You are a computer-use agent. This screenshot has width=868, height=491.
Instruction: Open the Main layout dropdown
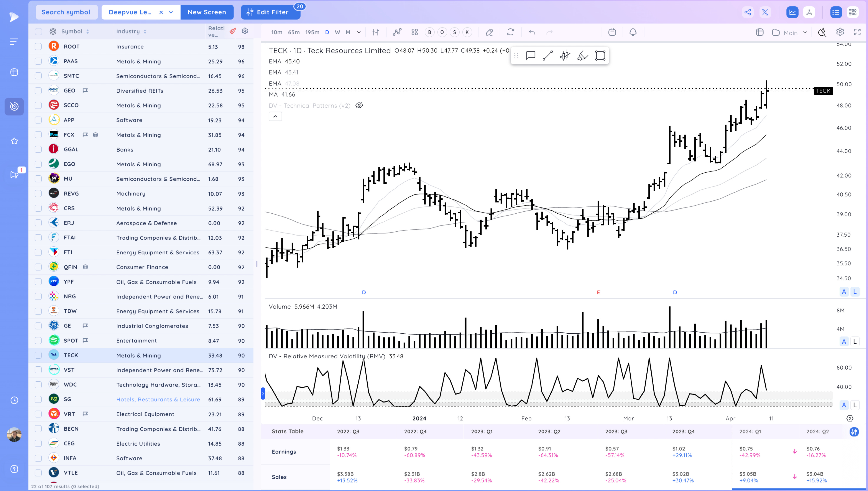click(x=790, y=32)
